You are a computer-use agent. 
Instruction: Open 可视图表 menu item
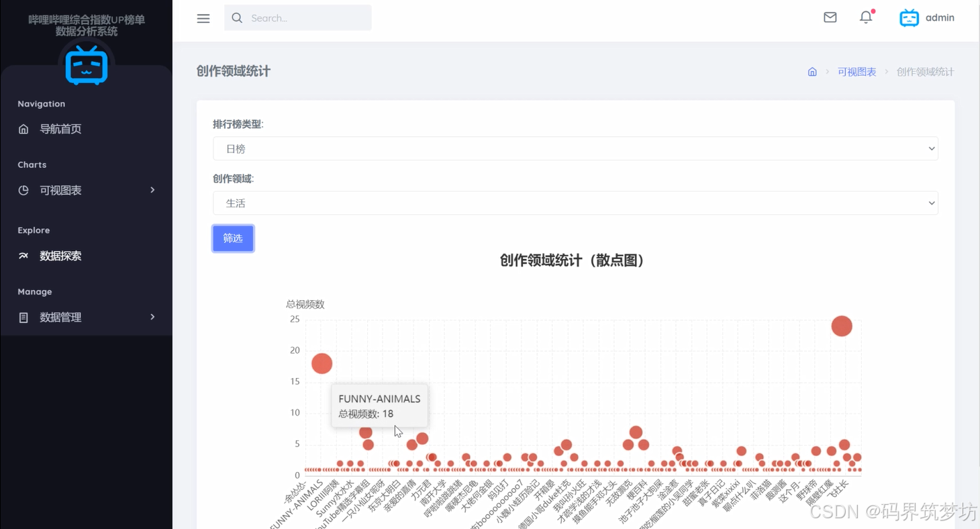60,190
